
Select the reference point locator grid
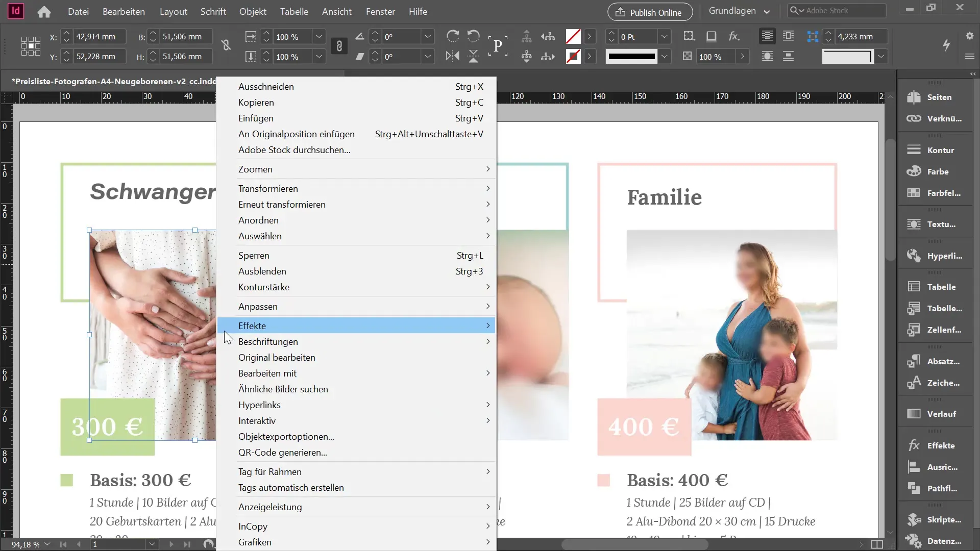click(x=31, y=46)
